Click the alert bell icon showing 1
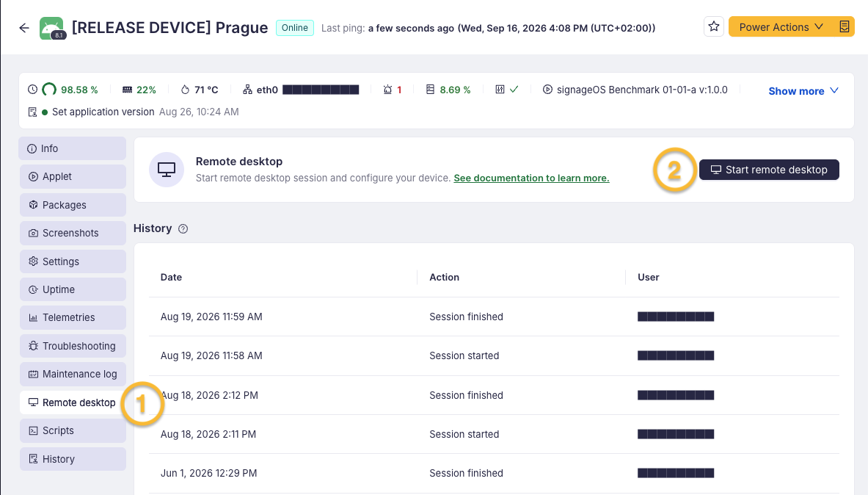 tap(387, 90)
